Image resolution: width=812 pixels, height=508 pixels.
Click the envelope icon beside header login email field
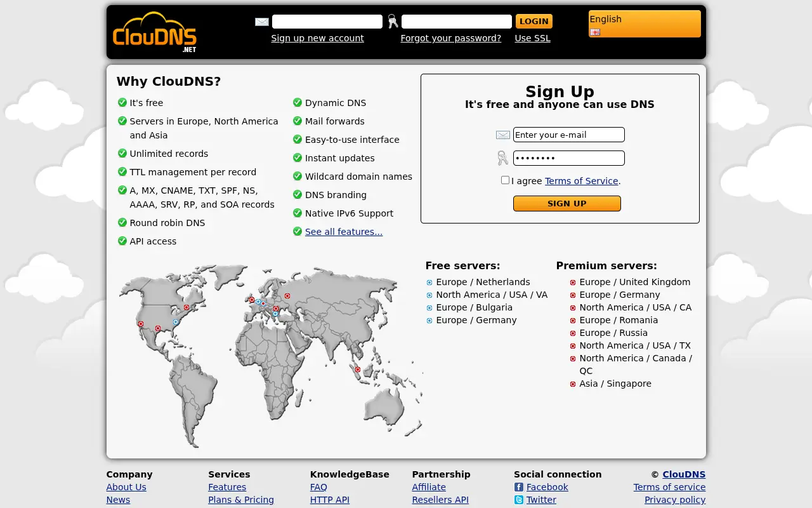[x=262, y=22]
